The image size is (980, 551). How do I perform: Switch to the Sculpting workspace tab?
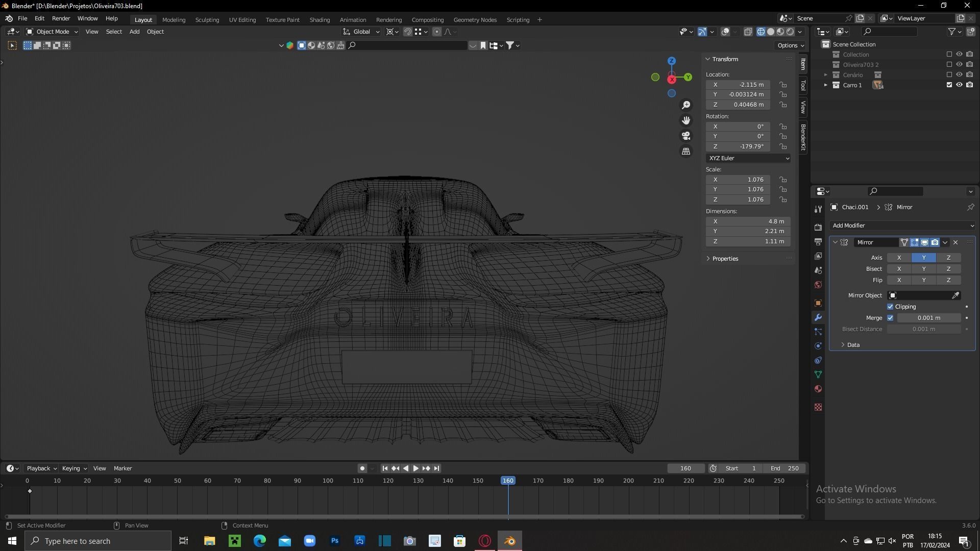[x=207, y=20]
